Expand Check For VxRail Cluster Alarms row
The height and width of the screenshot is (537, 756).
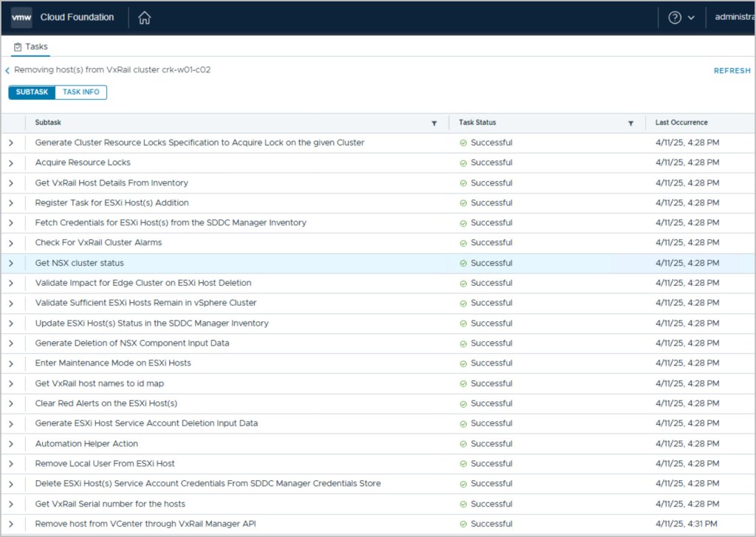[11, 243]
